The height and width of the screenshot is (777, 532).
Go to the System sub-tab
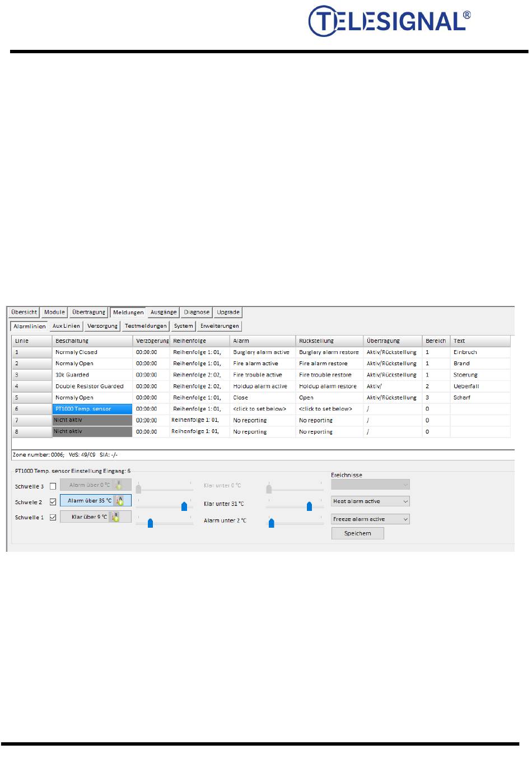coord(183,325)
